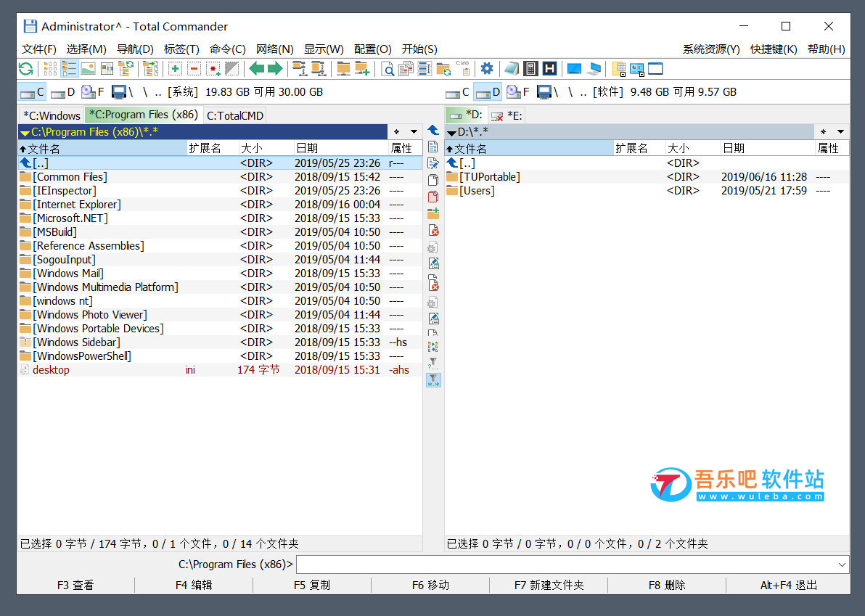
Task: Select drive C in left panel
Action: (x=31, y=92)
